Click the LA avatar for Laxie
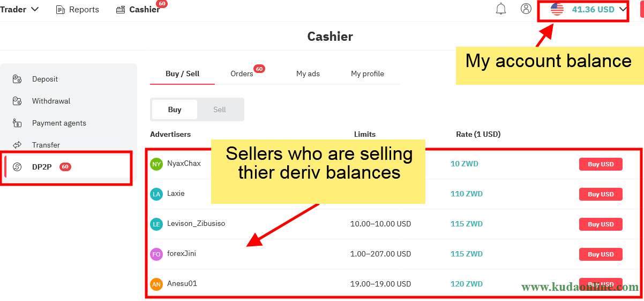644x301 pixels. [156, 194]
